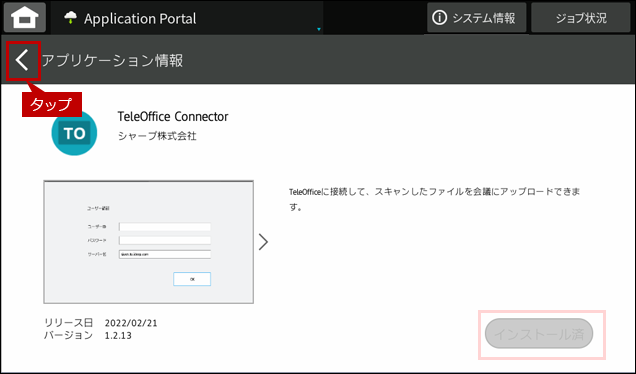Open the login screen preview thumbnail

148,242
